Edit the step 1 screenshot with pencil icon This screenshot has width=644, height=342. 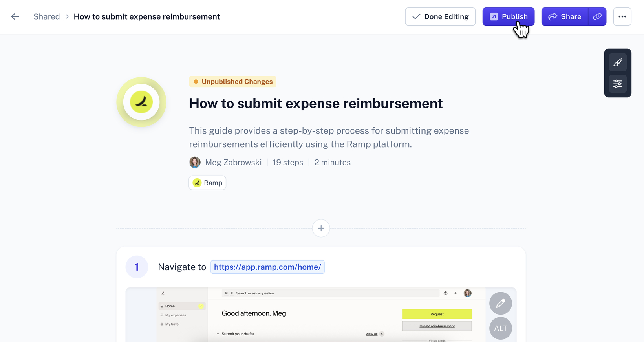(501, 303)
